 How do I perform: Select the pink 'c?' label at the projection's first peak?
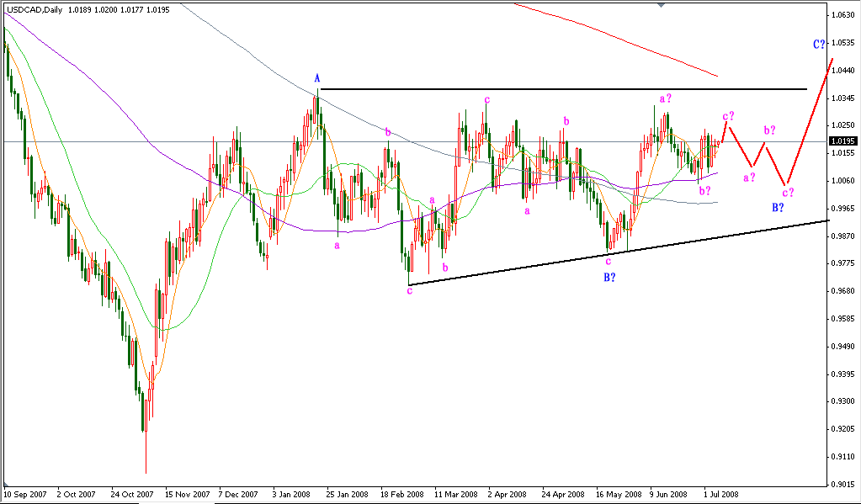click(728, 116)
